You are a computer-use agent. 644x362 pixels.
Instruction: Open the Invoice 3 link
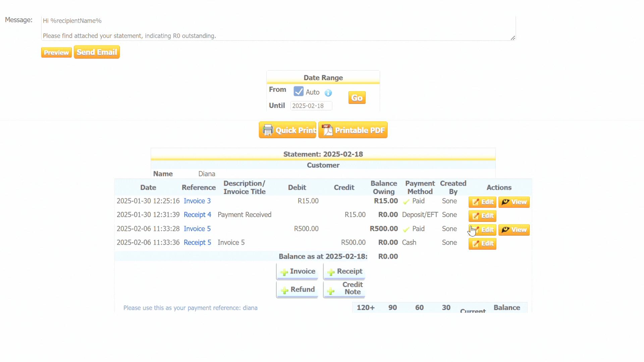(x=197, y=201)
